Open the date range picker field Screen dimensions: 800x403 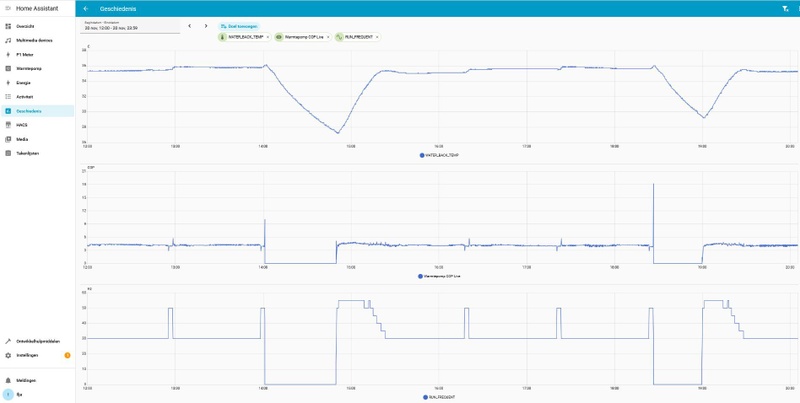pos(130,27)
